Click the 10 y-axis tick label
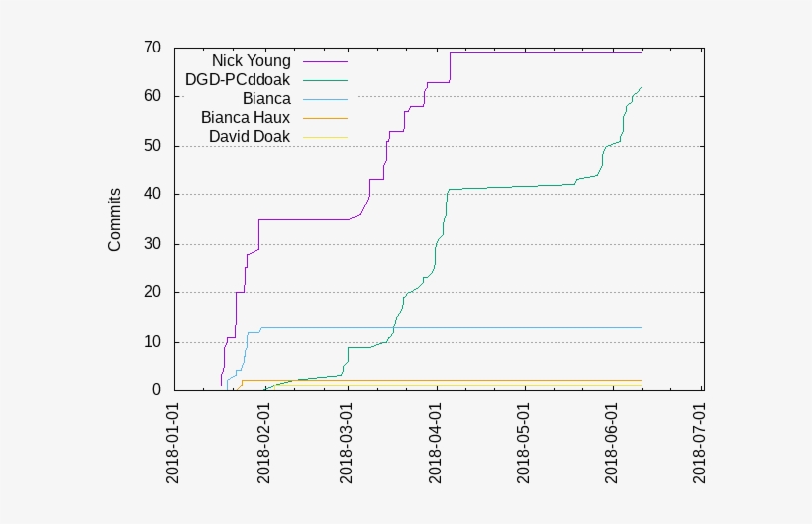The height and width of the screenshot is (524, 812). (x=152, y=342)
